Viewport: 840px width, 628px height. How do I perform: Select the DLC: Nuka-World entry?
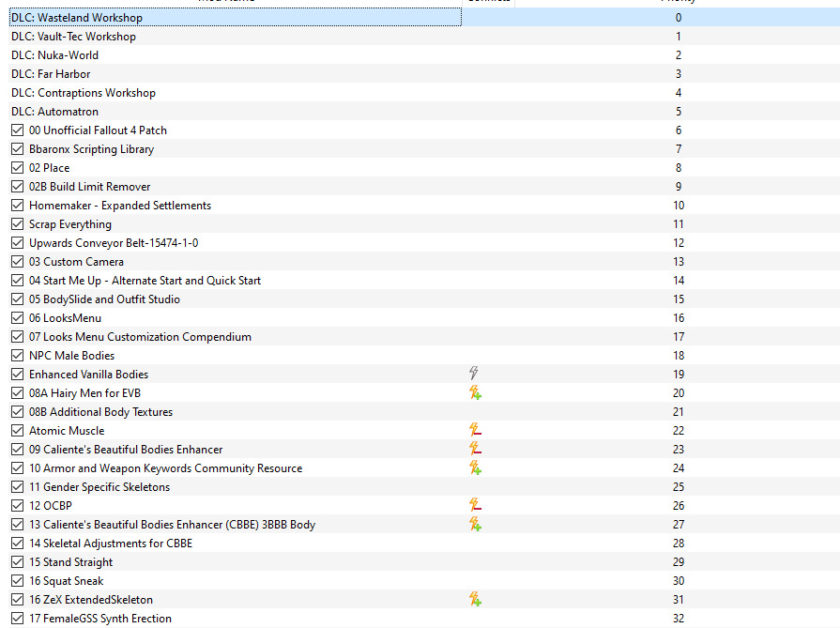pyautogui.click(x=424, y=55)
